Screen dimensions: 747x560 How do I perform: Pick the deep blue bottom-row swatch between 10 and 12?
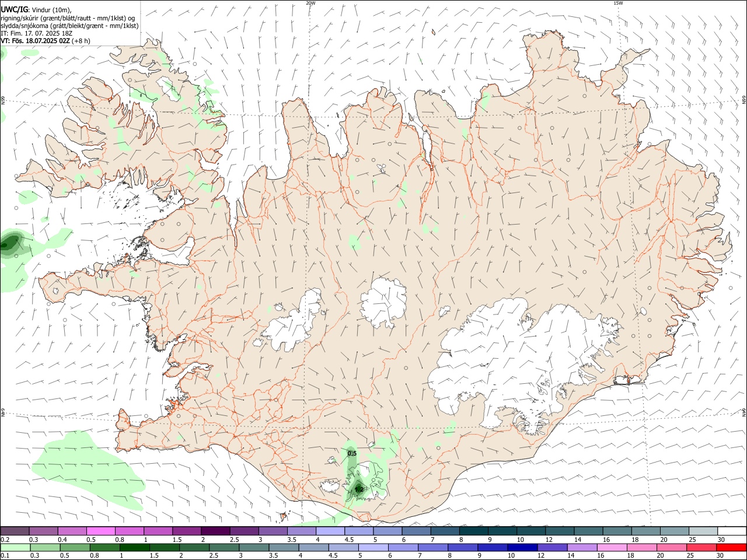(x=522, y=547)
